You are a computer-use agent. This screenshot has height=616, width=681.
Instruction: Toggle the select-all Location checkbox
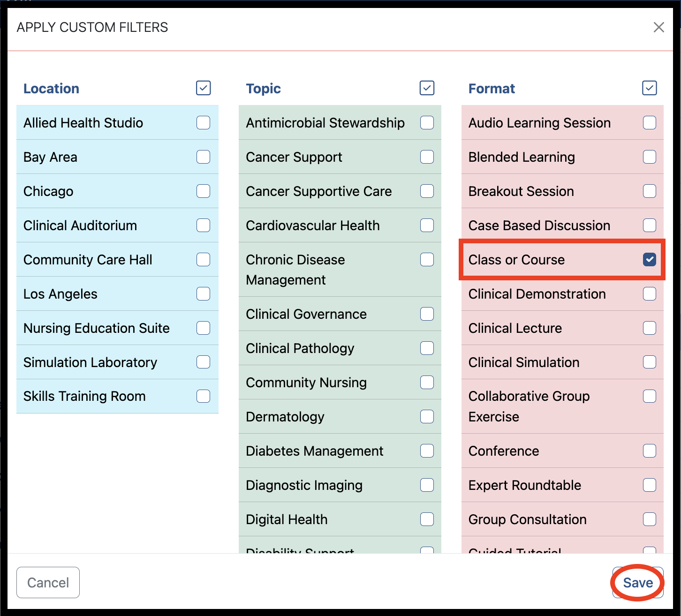[x=204, y=88]
